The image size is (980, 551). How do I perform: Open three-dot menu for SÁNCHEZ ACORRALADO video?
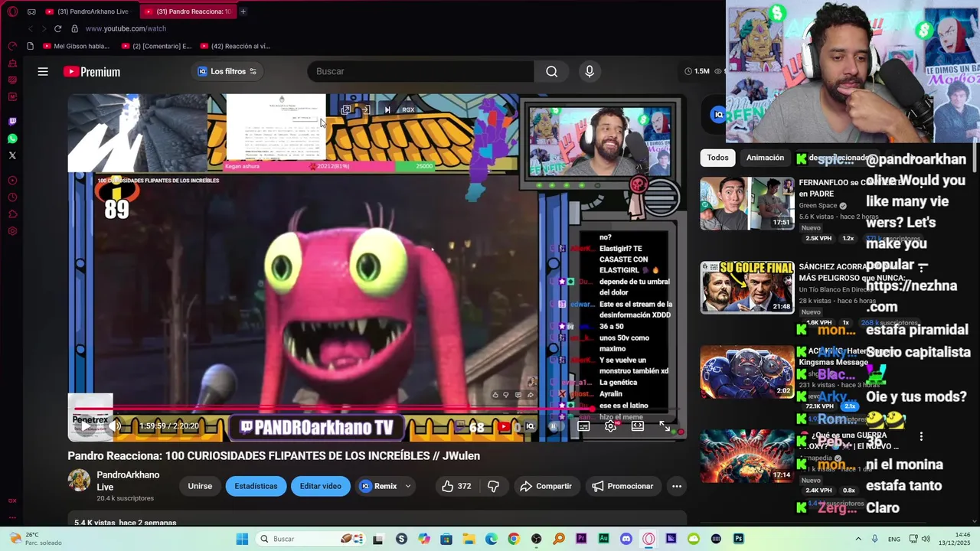tap(921, 268)
